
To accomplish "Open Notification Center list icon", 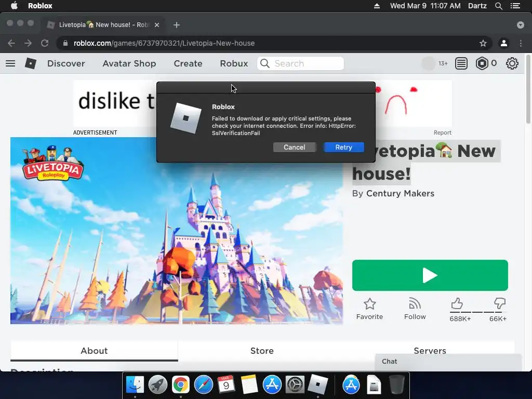I will coord(515,6).
